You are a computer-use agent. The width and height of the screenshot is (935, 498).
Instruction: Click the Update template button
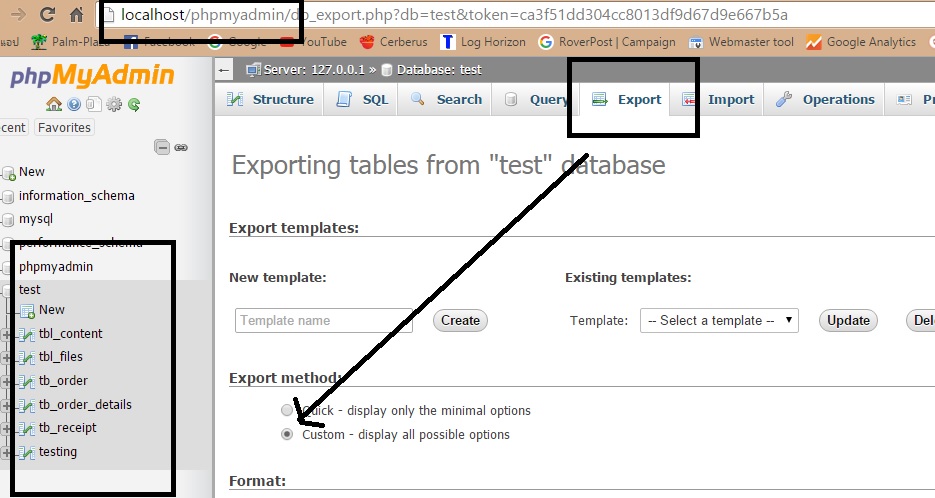pyautogui.click(x=848, y=321)
